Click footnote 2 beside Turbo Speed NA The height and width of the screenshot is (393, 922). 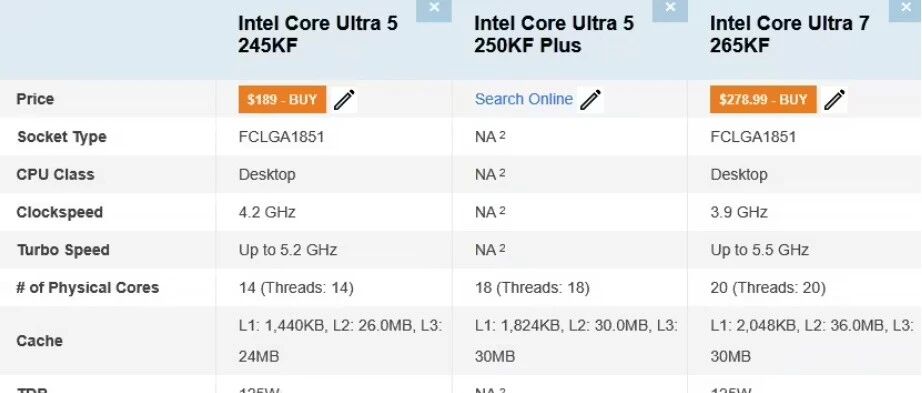coord(502,248)
